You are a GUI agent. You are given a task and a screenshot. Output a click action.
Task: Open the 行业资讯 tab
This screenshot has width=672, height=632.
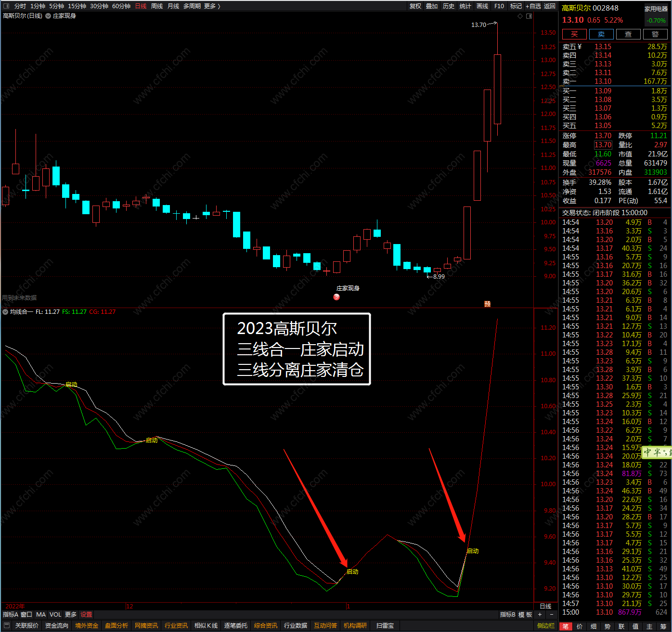coord(176,626)
